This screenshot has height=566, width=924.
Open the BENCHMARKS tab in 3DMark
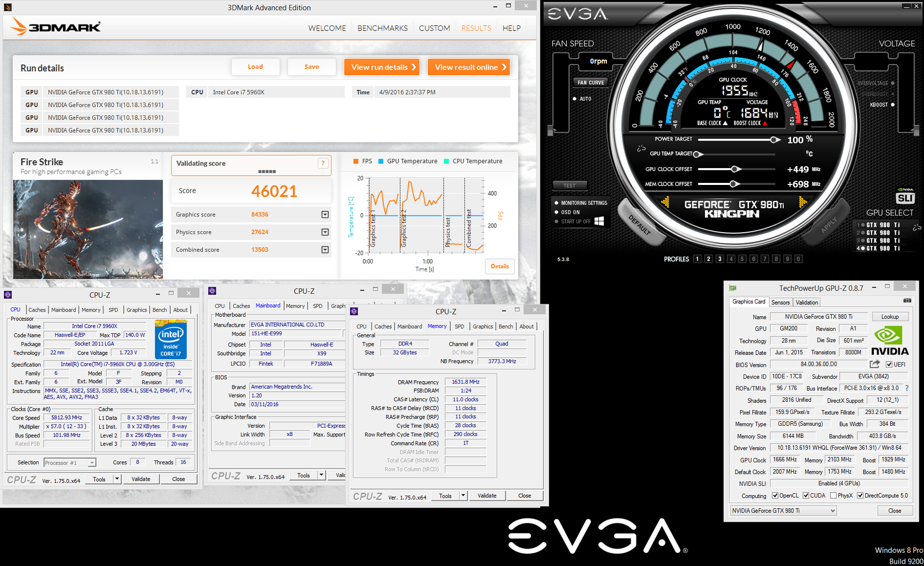pyautogui.click(x=382, y=28)
